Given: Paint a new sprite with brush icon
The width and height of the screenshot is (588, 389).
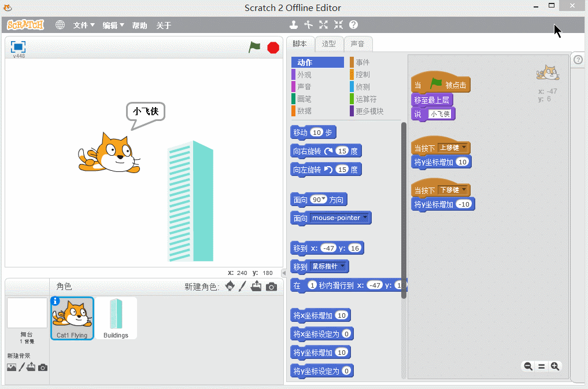Looking at the screenshot, I should point(242,287).
